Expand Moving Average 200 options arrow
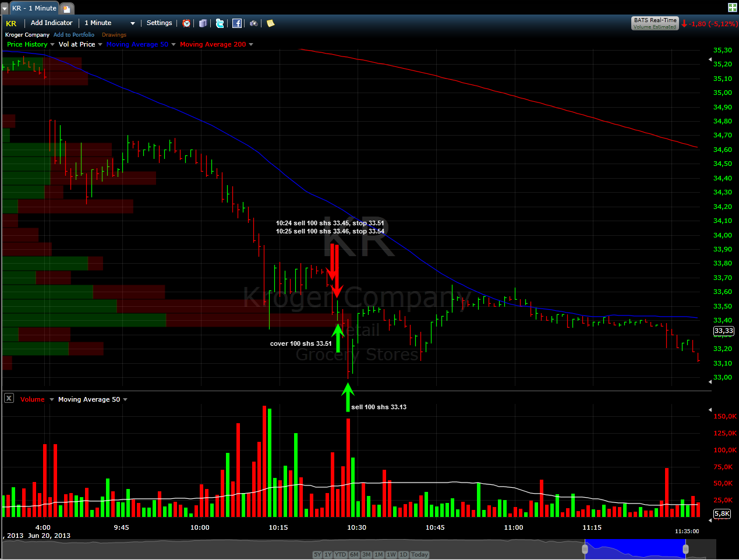The height and width of the screenshot is (560, 739). [251, 44]
